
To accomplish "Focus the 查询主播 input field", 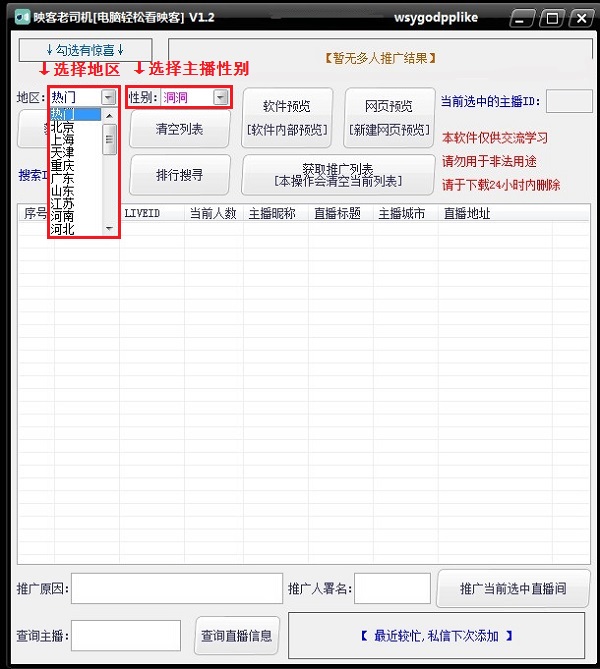I will [x=126, y=636].
